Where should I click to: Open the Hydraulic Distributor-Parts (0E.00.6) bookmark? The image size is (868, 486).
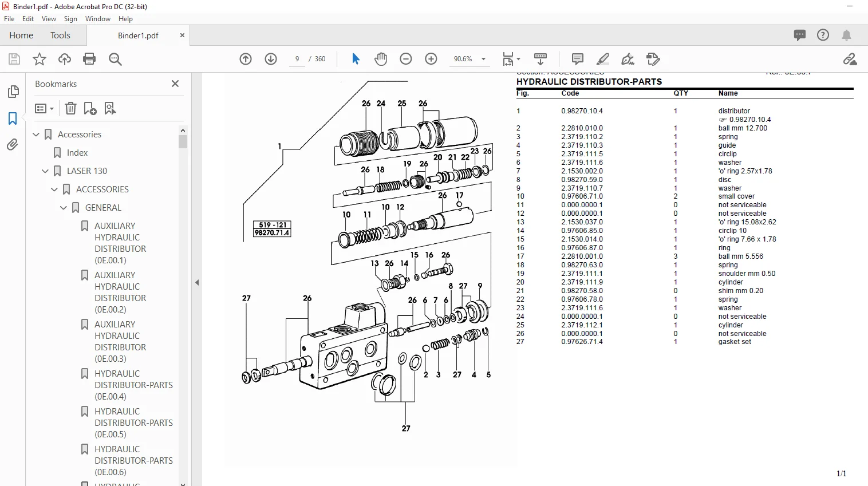(133, 461)
